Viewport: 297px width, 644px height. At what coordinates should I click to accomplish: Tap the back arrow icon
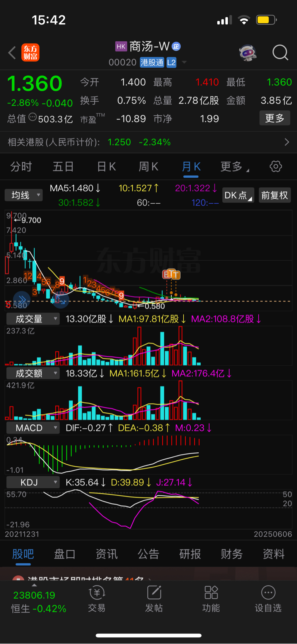[12, 53]
